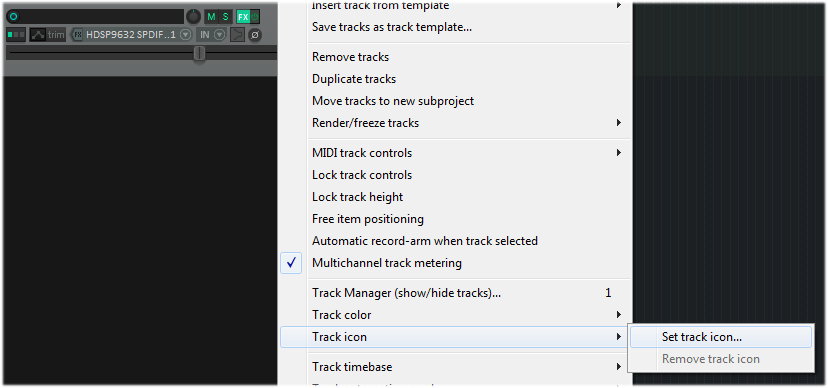Mute the track with the M button
The width and height of the screenshot is (828, 388).
(211, 17)
